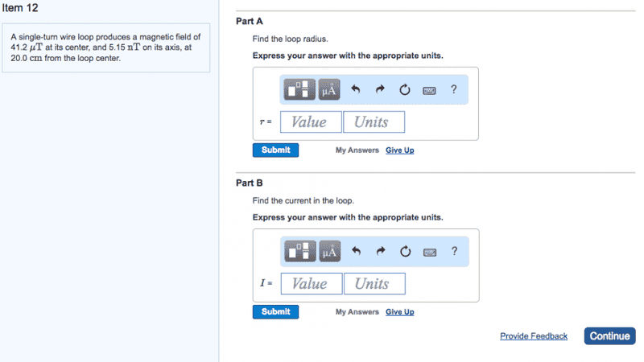Click the templates icon in Part B toolbar
This screenshot has width=644, height=362.
click(301, 252)
